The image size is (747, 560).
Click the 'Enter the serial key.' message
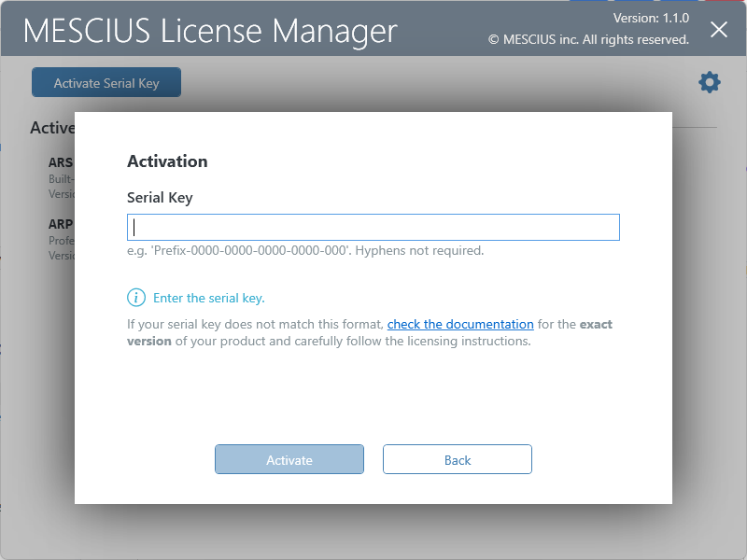coord(209,299)
